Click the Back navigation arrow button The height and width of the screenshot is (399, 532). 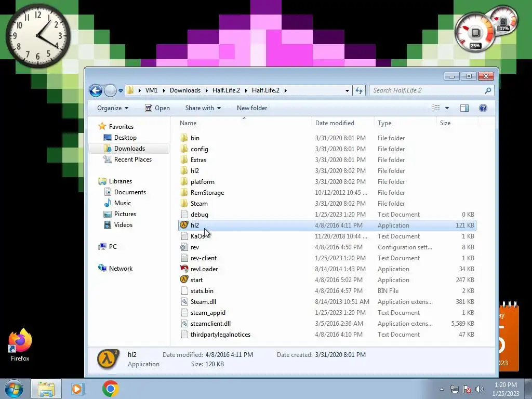tap(96, 90)
